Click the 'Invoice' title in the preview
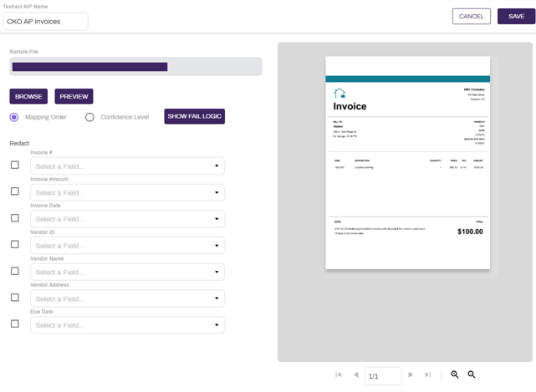 350,106
